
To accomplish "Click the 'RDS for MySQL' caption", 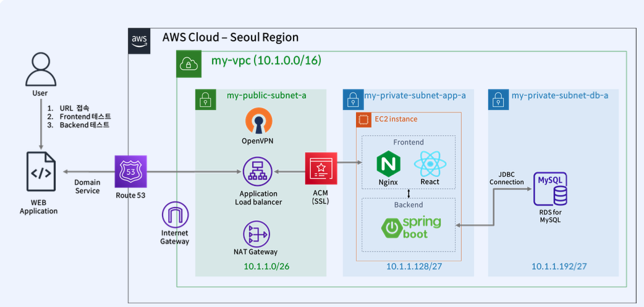I will (x=550, y=216).
